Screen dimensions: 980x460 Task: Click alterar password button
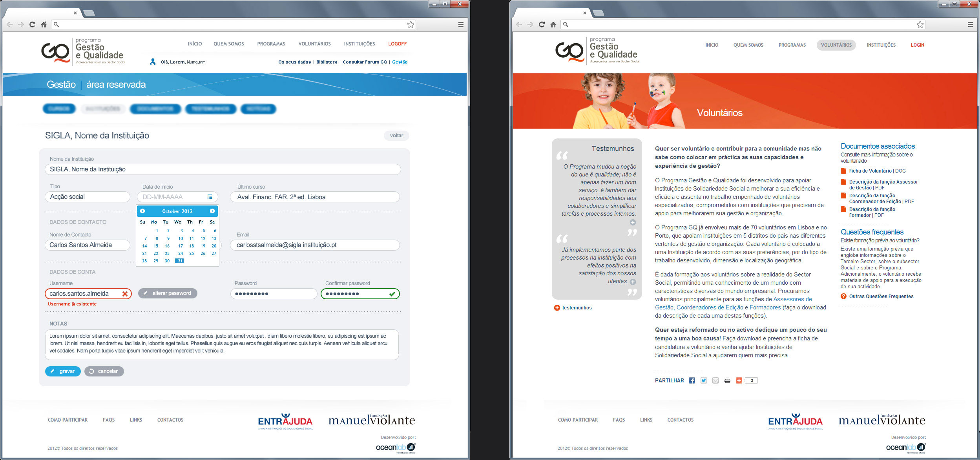tap(168, 293)
